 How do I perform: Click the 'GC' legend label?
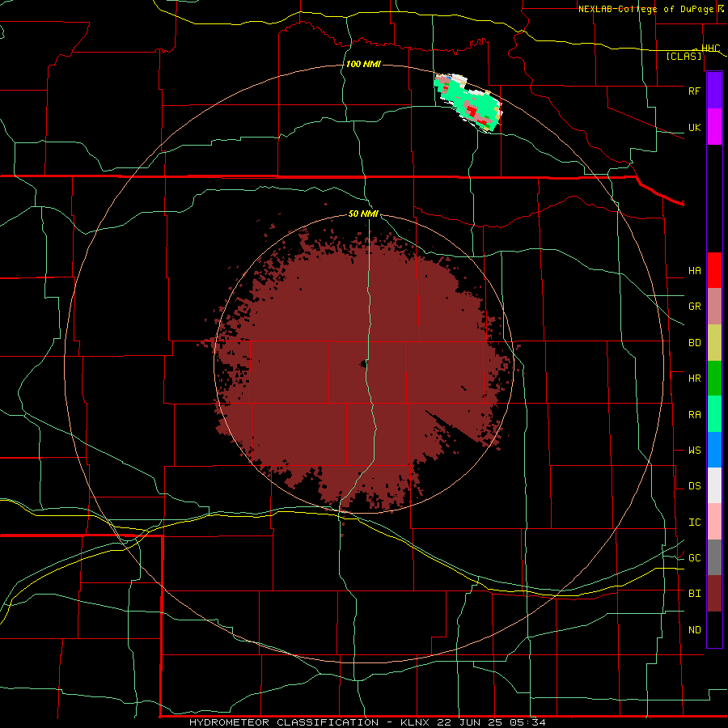coord(694,558)
